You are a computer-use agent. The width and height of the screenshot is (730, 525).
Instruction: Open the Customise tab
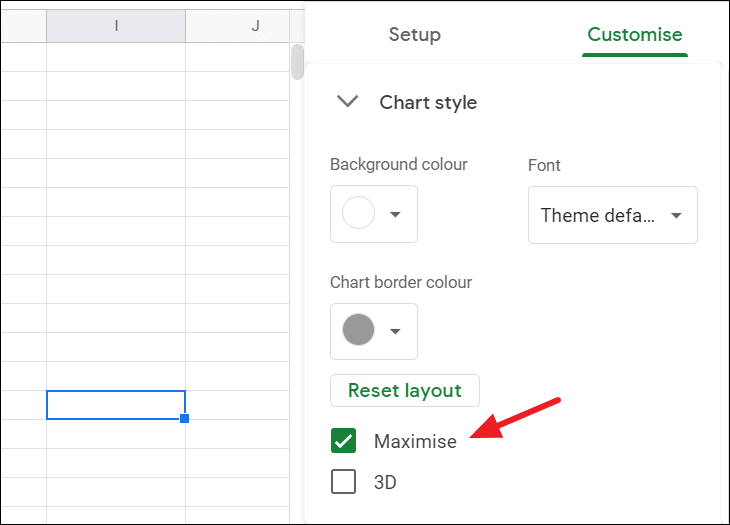635,35
